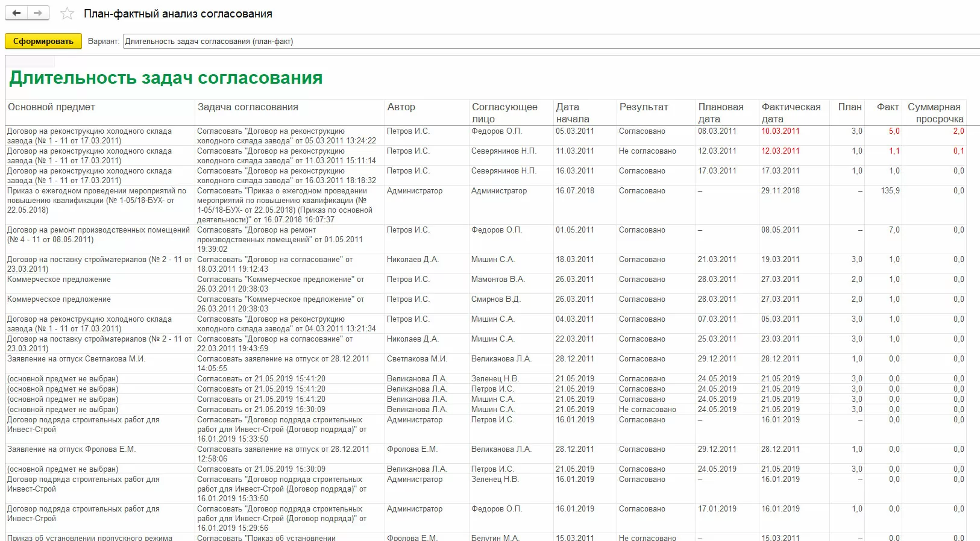The height and width of the screenshot is (541, 980).
Task: Click planned date 25.03.2011
Action: [717, 339]
